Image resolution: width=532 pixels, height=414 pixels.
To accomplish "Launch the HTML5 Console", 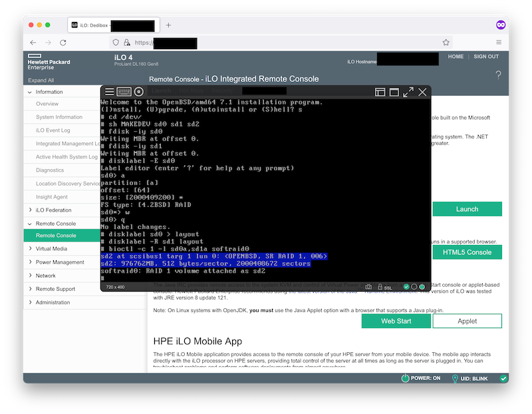I will pos(467,252).
